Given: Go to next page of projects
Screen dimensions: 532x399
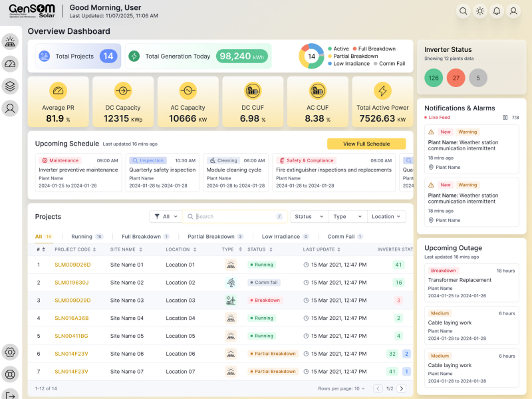Looking at the screenshot, I should point(402,388).
